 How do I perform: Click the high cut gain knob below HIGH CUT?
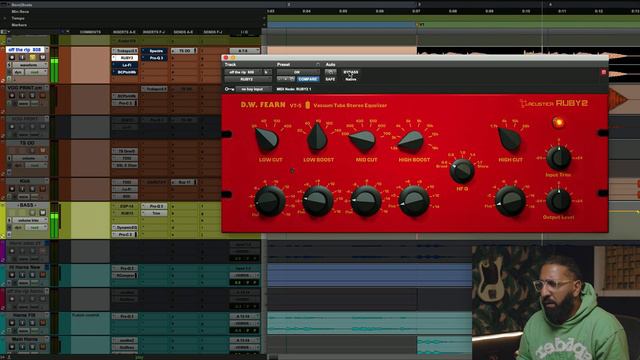click(510, 201)
